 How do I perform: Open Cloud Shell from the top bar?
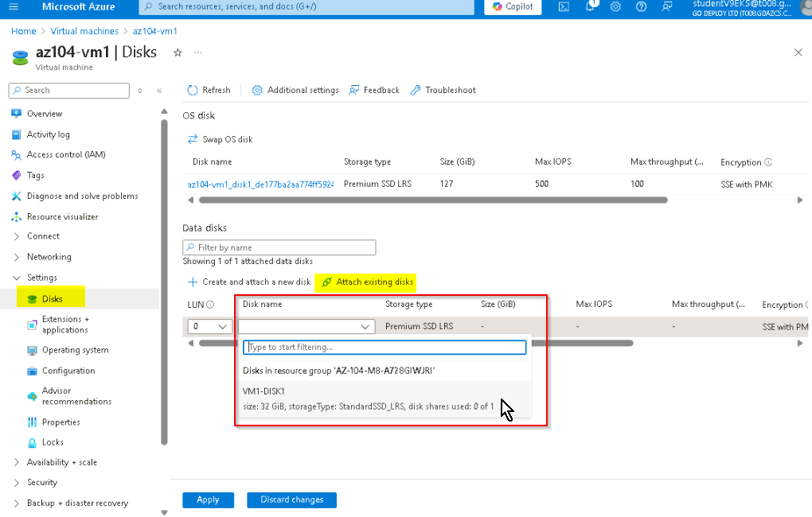pyautogui.click(x=564, y=6)
